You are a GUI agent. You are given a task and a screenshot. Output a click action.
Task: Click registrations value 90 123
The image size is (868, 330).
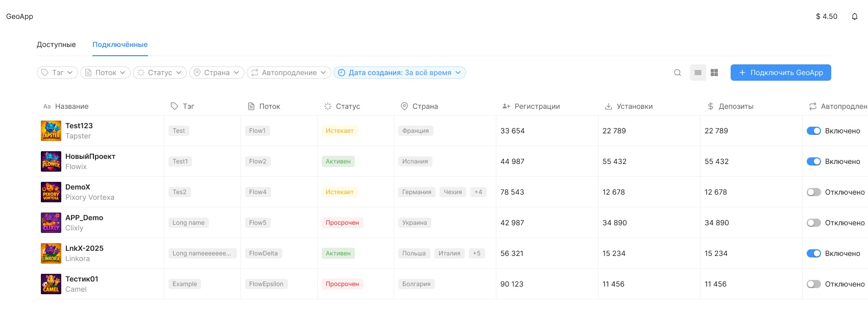pyautogui.click(x=512, y=284)
